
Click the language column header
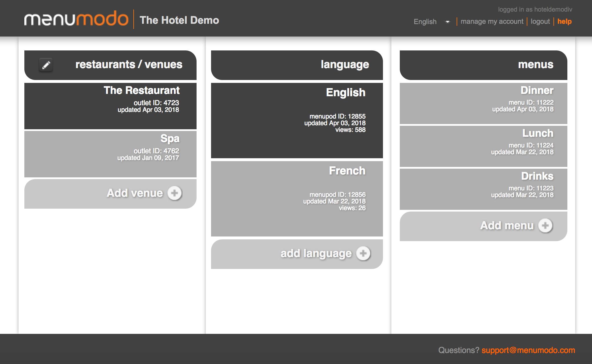point(297,65)
